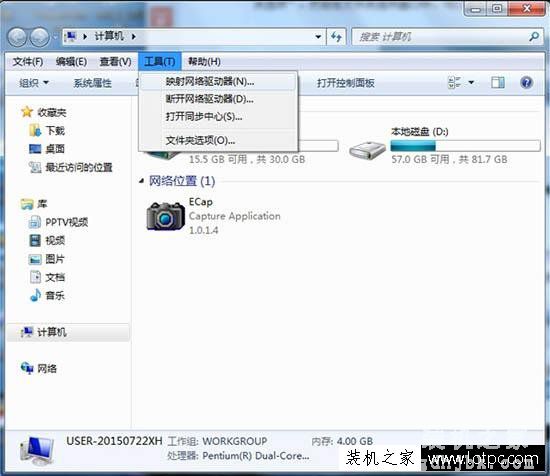Select the local disk D: drive icon
This screenshot has height=476, width=550.
tap(367, 150)
